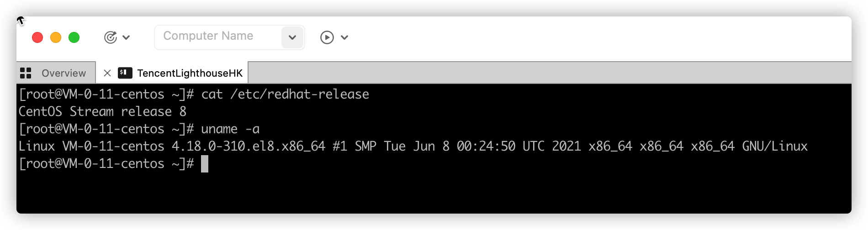Open the Computer Name dropdown list
Image resolution: width=868 pixels, height=230 pixels.
click(292, 37)
